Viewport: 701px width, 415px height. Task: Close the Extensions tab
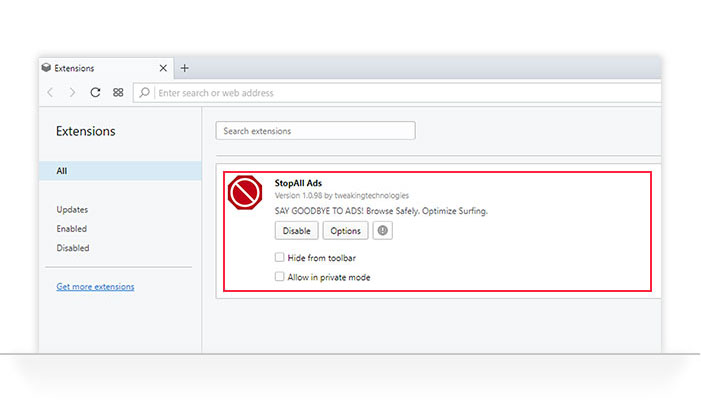tap(163, 68)
